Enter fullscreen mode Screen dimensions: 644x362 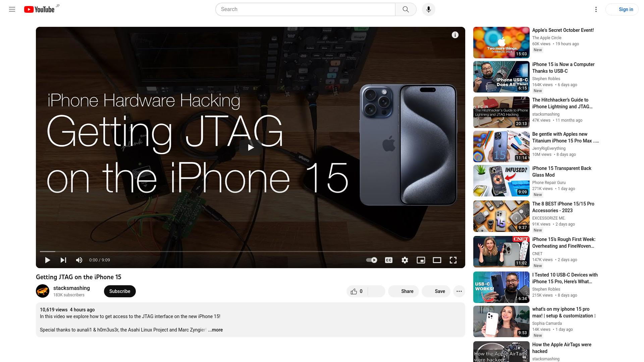(453, 260)
